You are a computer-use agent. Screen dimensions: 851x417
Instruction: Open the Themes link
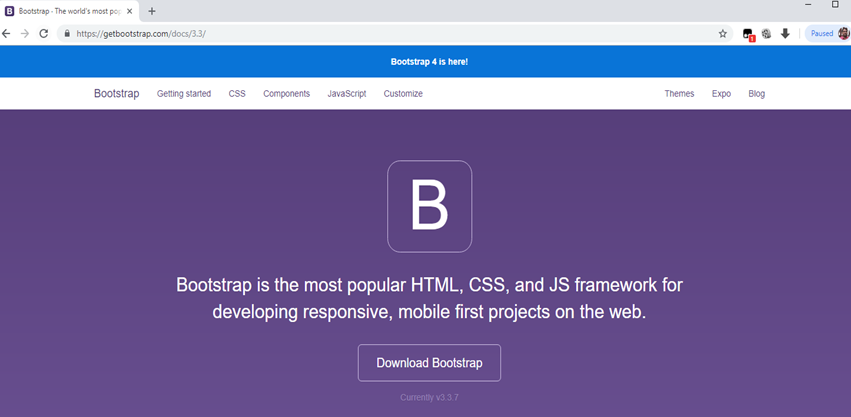click(679, 93)
